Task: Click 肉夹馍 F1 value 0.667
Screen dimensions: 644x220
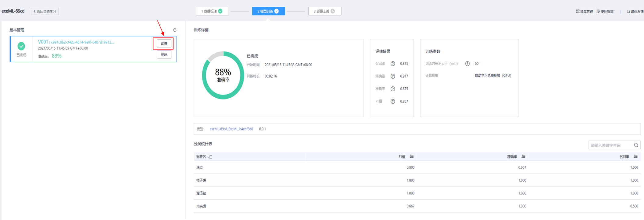Action: pyautogui.click(x=410, y=206)
